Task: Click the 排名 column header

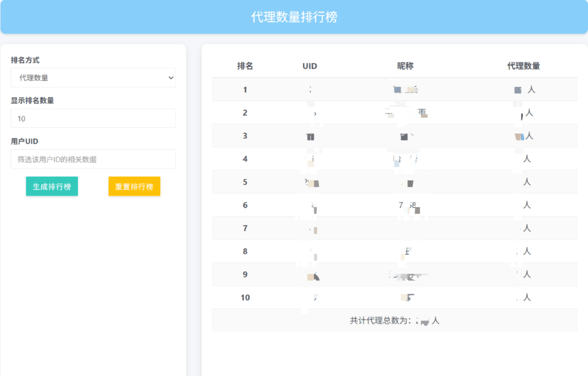Action: pyautogui.click(x=245, y=66)
